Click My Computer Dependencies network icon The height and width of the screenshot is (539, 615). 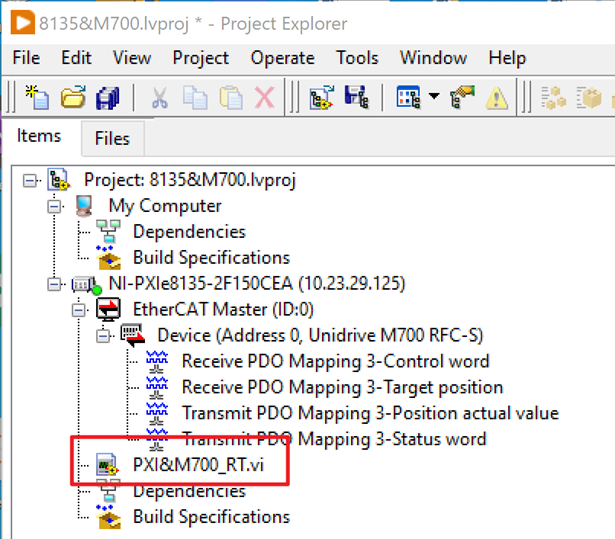pos(108,231)
